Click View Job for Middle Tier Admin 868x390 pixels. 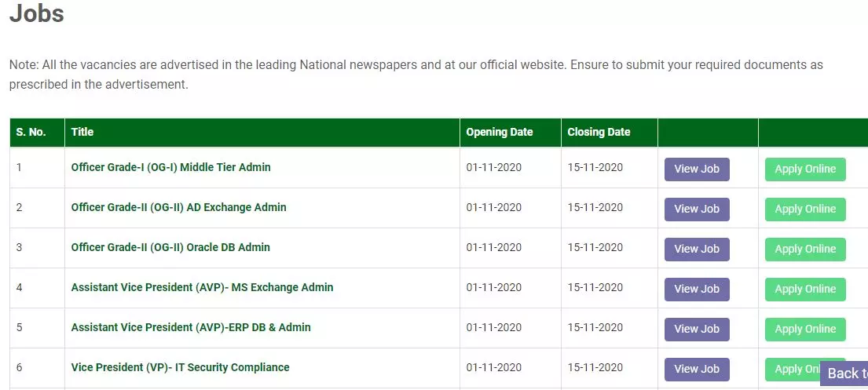point(697,169)
